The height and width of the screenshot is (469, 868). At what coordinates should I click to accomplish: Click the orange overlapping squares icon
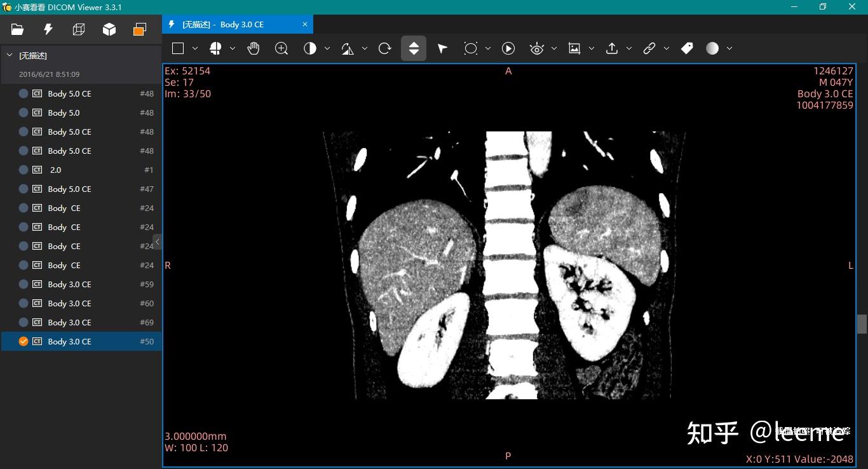[140, 29]
